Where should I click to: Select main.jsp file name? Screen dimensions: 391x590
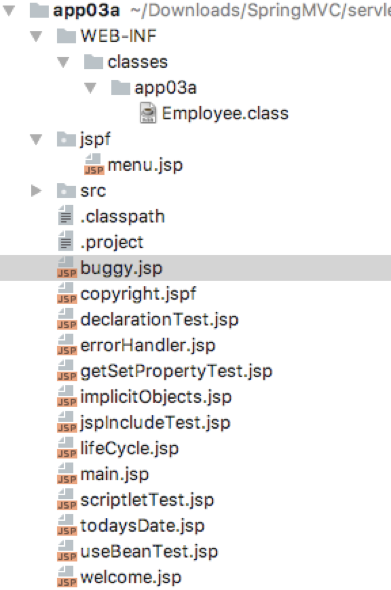pos(114,474)
